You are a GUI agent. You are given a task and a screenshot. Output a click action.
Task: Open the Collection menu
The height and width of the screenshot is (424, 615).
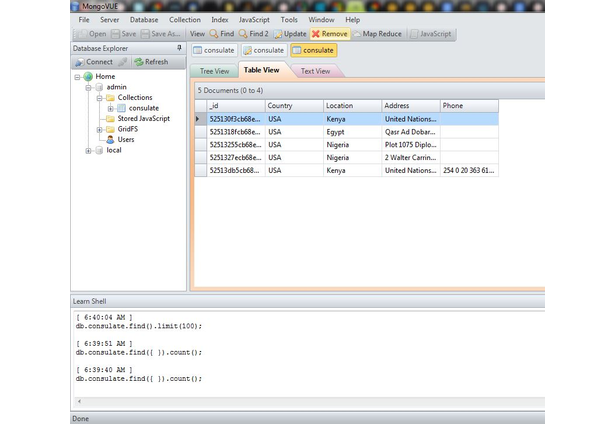click(185, 20)
